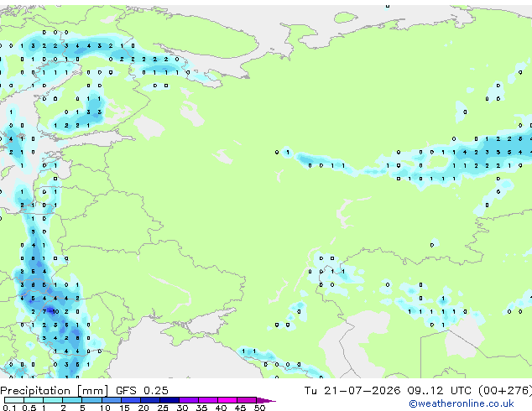
Task: Click the 30–35 mm purple legend swatch
Action: 188,400
